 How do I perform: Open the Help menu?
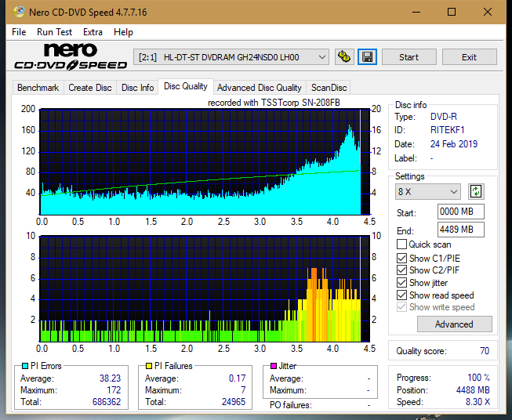123,32
